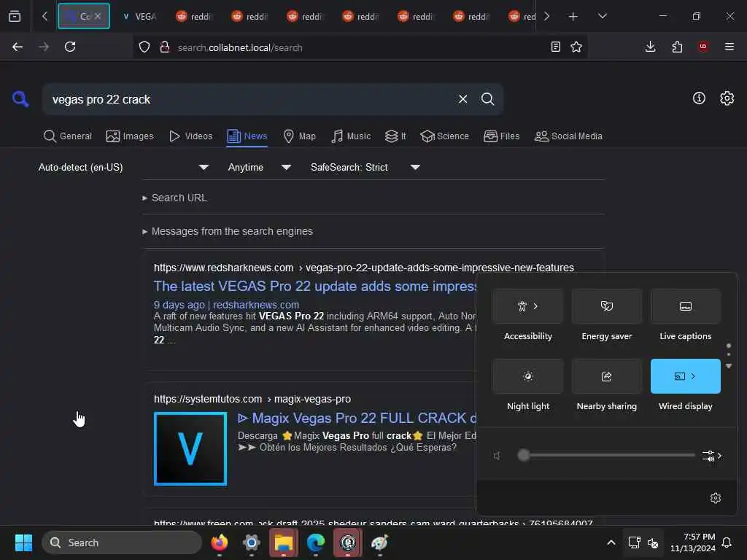Open the list all tabs dropdown

tap(602, 16)
